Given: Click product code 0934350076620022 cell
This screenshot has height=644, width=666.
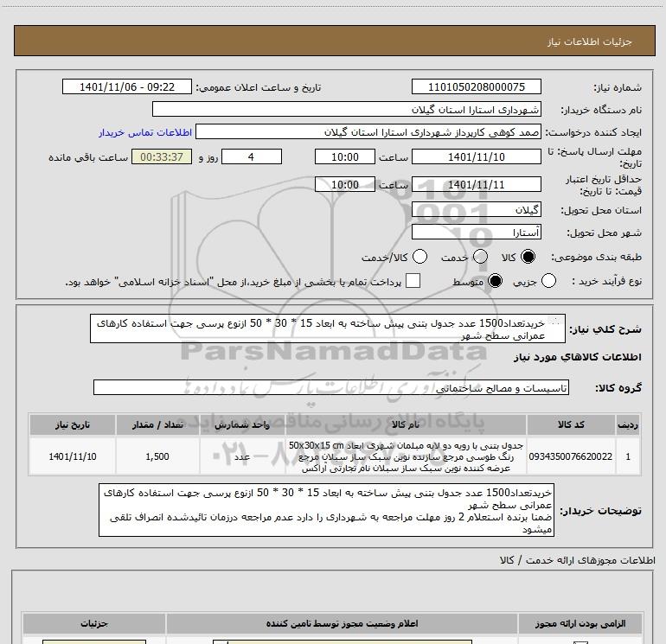Looking at the screenshot, I should [571, 456].
